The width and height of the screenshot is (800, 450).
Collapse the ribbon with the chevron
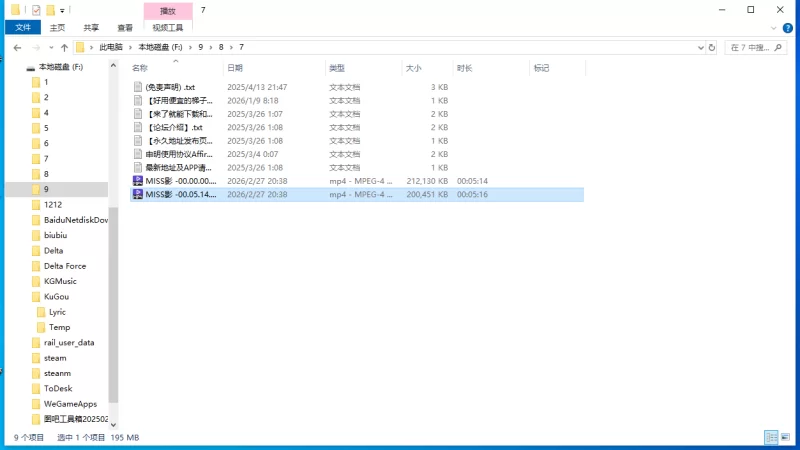773,28
